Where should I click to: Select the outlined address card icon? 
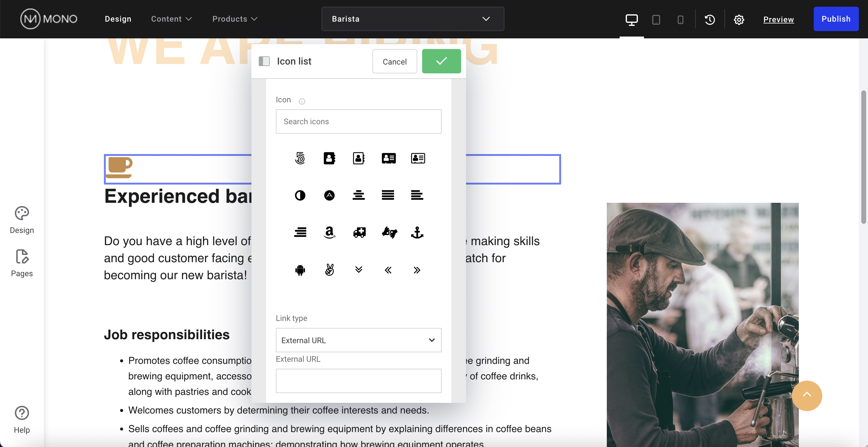(x=418, y=158)
